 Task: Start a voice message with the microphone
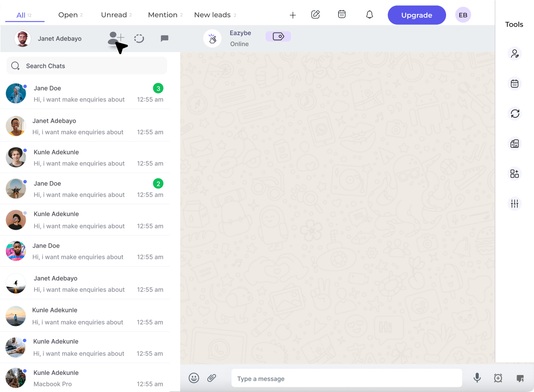[x=477, y=378]
